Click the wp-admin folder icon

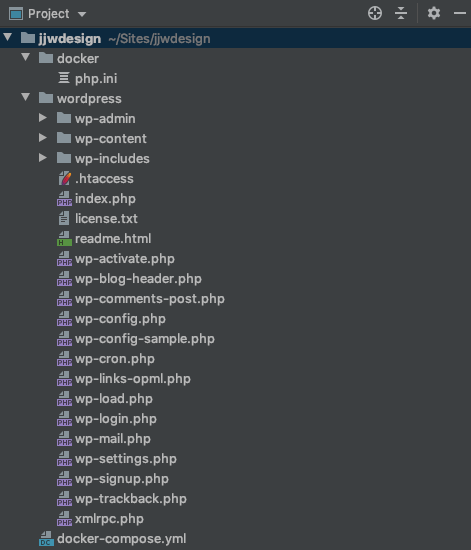click(64, 118)
